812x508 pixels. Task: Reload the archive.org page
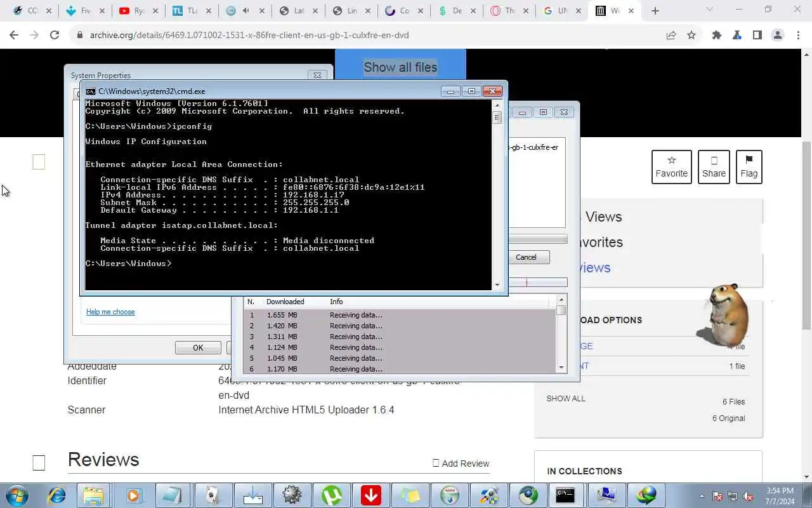[x=55, y=35]
